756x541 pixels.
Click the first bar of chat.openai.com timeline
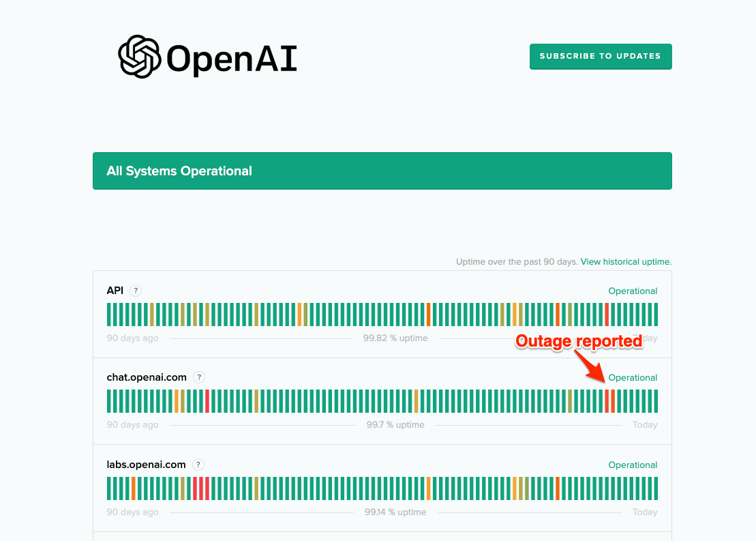click(x=109, y=402)
